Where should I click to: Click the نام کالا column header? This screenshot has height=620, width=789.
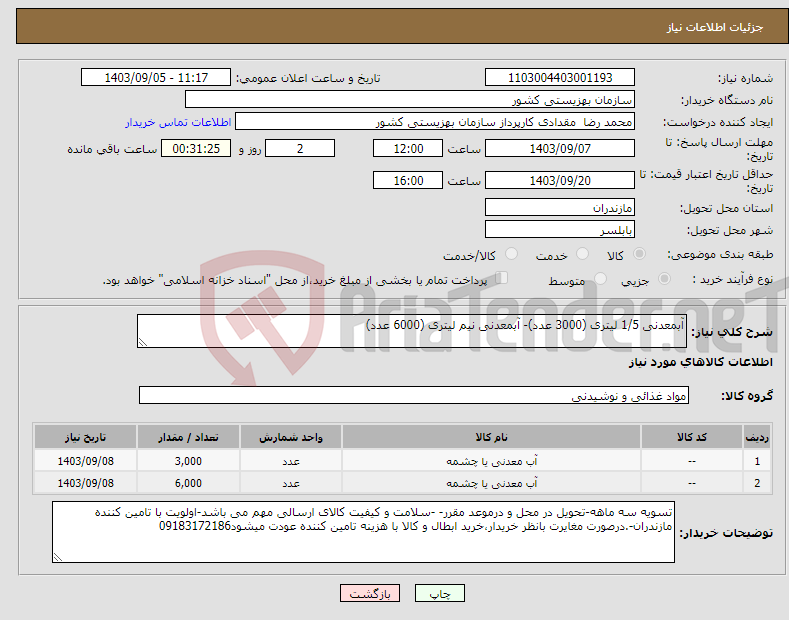tap(491, 437)
